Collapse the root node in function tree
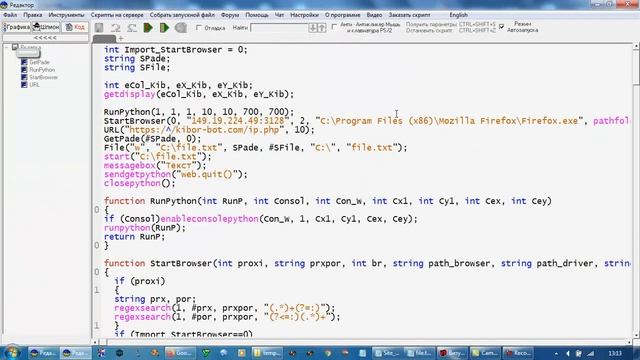 [7, 47]
